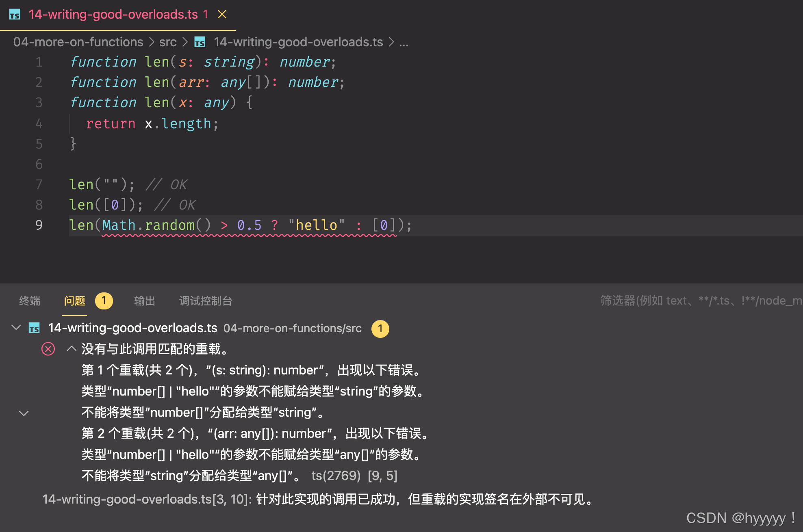803x532 pixels.
Task: Click line number 9 in the gutter
Action: tap(39, 225)
